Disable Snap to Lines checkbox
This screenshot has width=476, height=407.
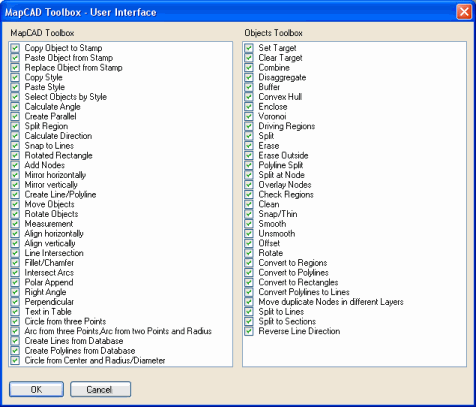15,146
